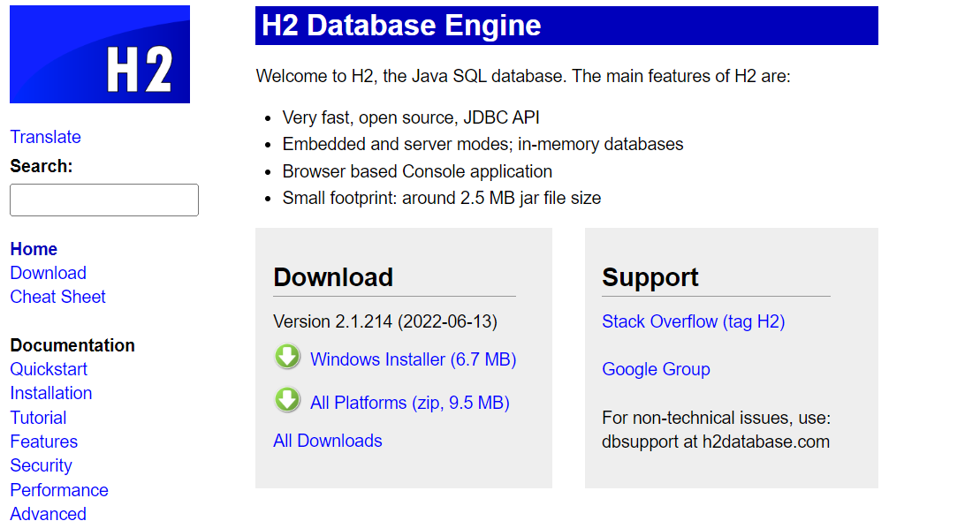Image resolution: width=980 pixels, height=521 pixels.
Task: Click 'Very fast, open source, JDBC API' bullet
Action: pyautogui.click(x=411, y=117)
